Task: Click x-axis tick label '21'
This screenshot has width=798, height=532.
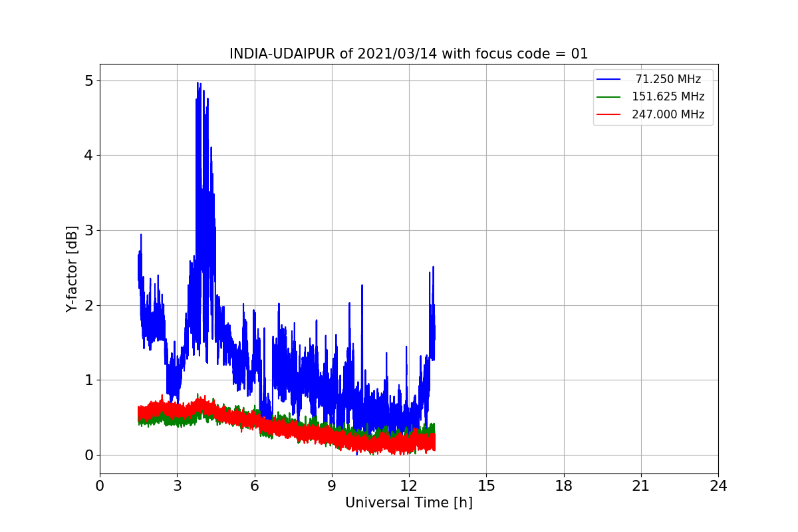Action: [641, 486]
